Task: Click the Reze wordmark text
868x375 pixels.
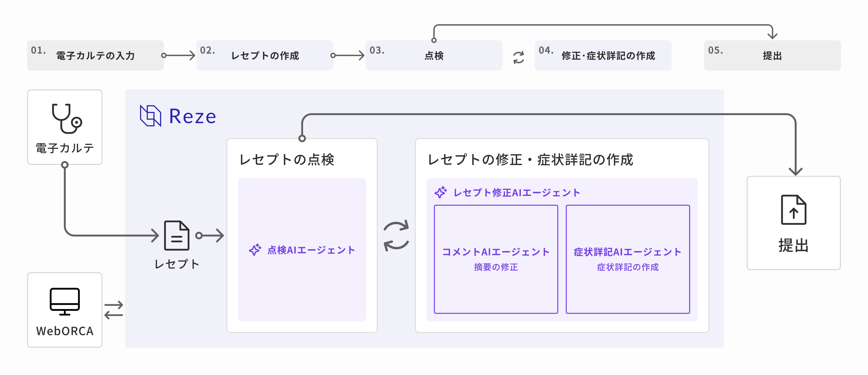Action: click(192, 116)
